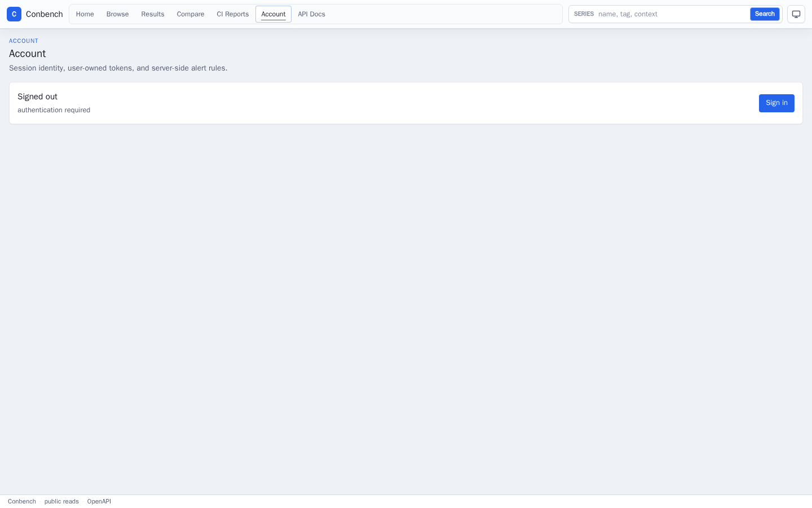Open the Home nav item
The image size is (812, 508).
click(x=85, y=14)
